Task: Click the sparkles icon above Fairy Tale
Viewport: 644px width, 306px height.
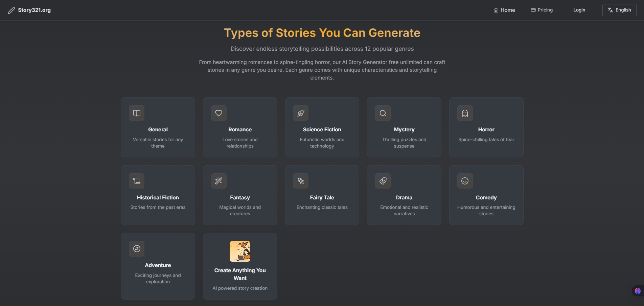Action: (300, 181)
